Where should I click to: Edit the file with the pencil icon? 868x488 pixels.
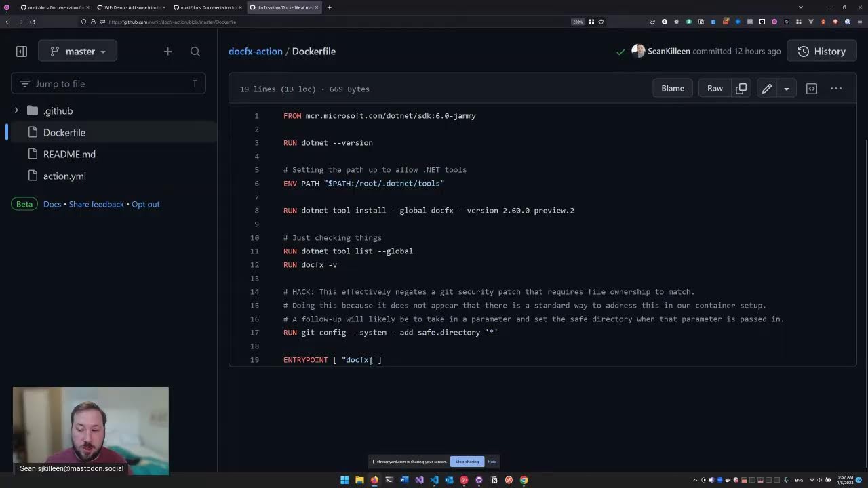coord(767,89)
